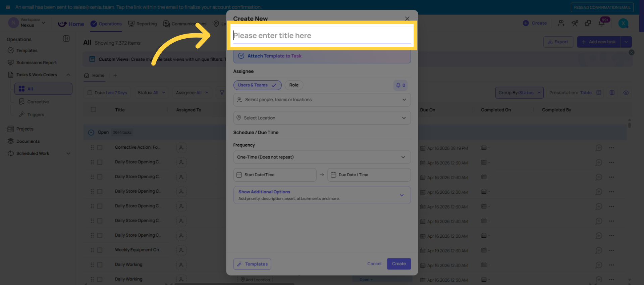Check the Corrective Action task checkbox
This screenshot has width=644, height=285.
coord(100,148)
